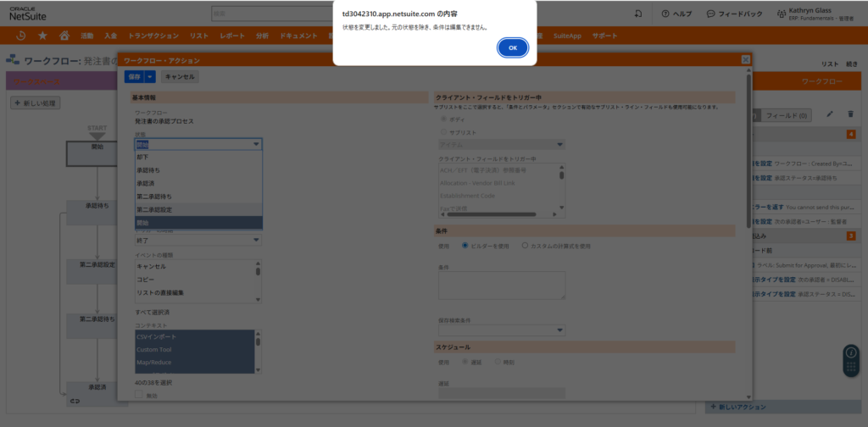Toggle the 無効 checkbox

click(x=140, y=396)
